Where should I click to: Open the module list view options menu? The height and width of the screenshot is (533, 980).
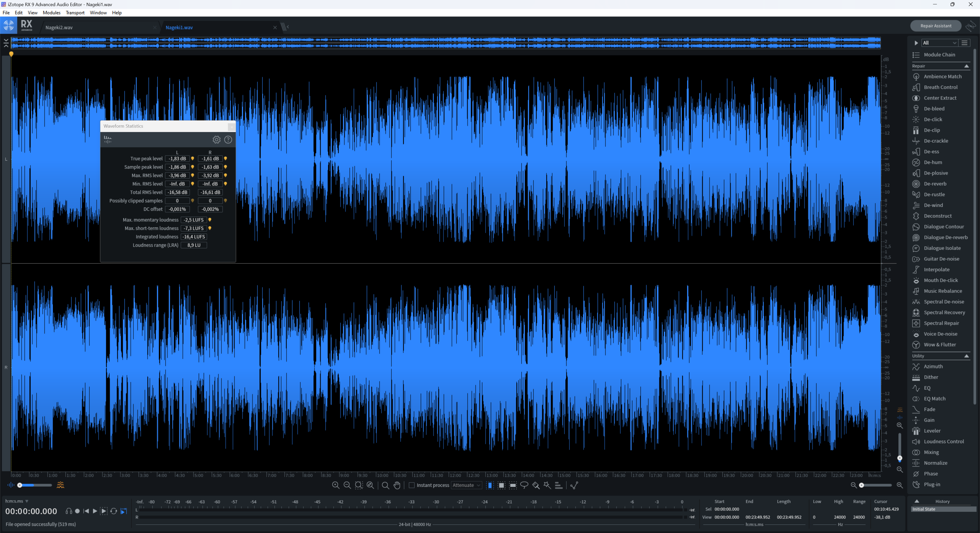[964, 43]
